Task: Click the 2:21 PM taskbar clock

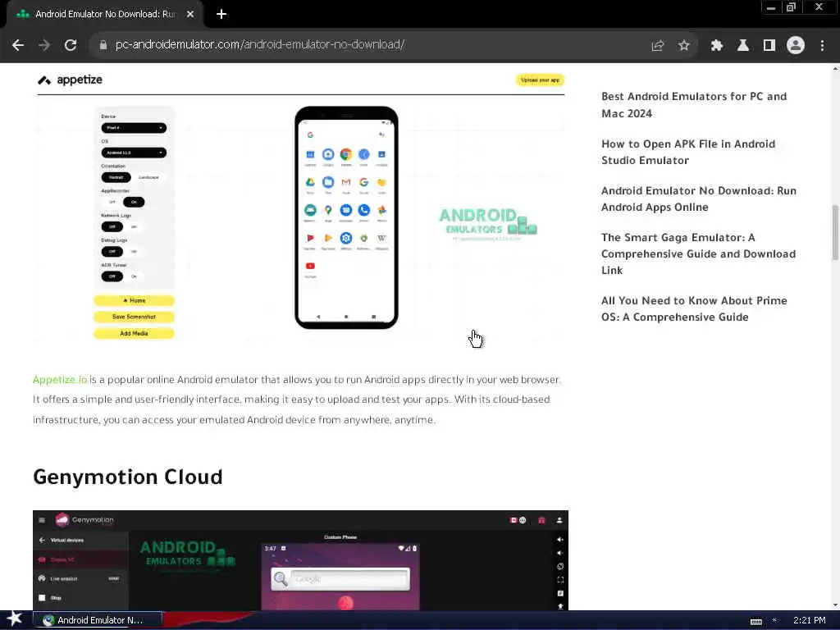Action: point(809,620)
